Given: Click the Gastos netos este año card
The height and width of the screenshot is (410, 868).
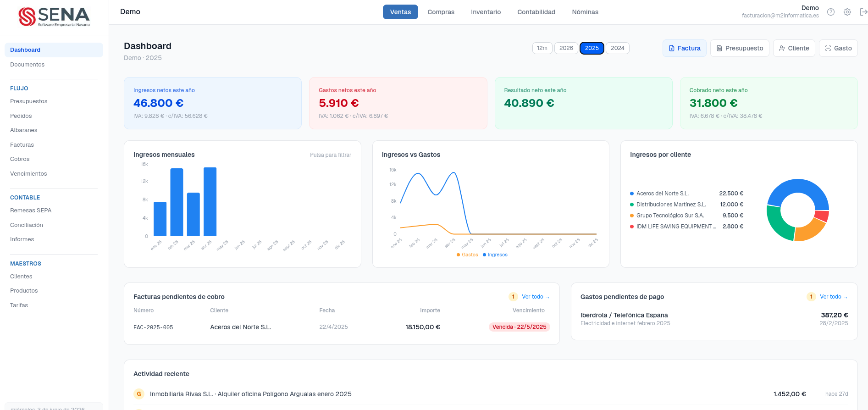Looking at the screenshot, I should pos(398,103).
